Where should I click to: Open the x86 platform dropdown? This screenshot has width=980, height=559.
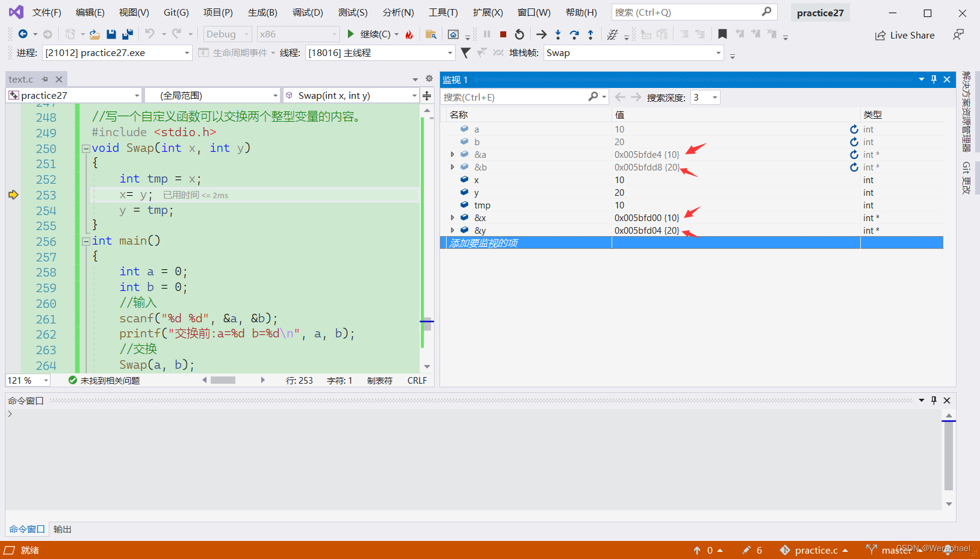(298, 34)
